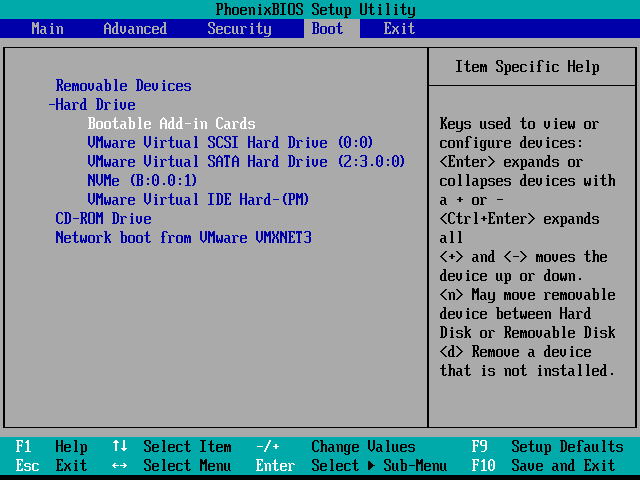The height and width of the screenshot is (480, 640).
Task: Open the Security tab
Action: (239, 29)
